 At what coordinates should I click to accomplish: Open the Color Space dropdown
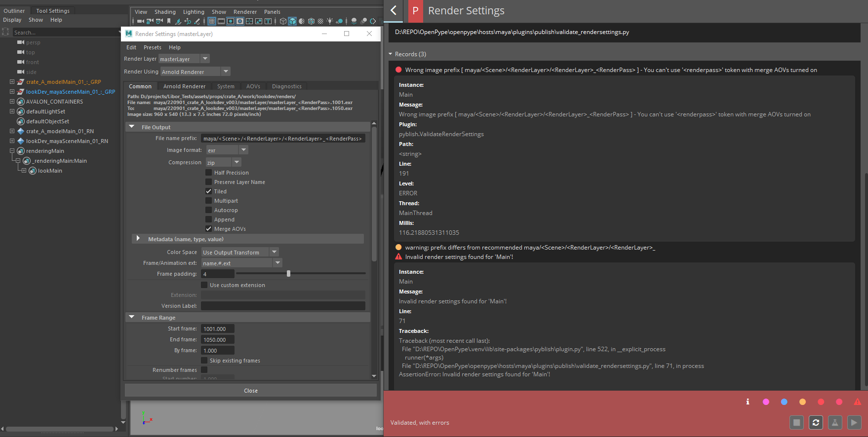click(240, 252)
